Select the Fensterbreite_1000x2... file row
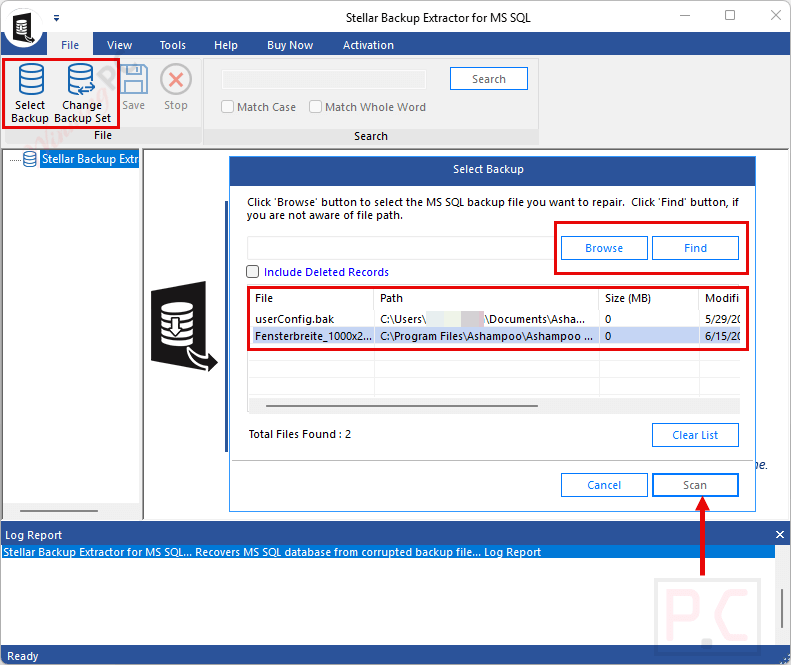Image resolution: width=791 pixels, height=666 pixels. click(496, 337)
